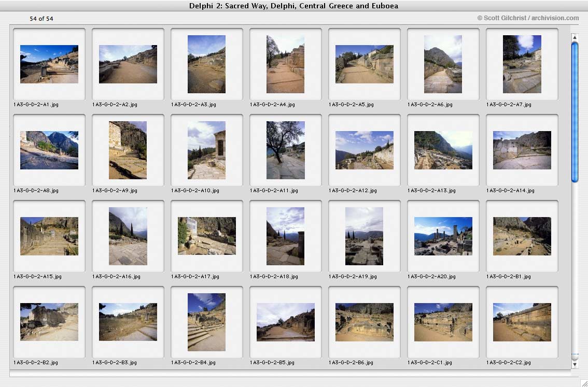View thumbnail 1A3-G-D-2-A11.jpg
Viewport: 588px width, 387px height.
[285, 150]
